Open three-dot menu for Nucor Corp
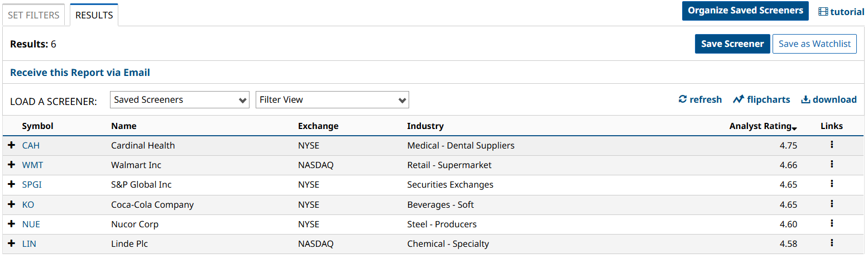This screenshot has width=868, height=258. 832,223
